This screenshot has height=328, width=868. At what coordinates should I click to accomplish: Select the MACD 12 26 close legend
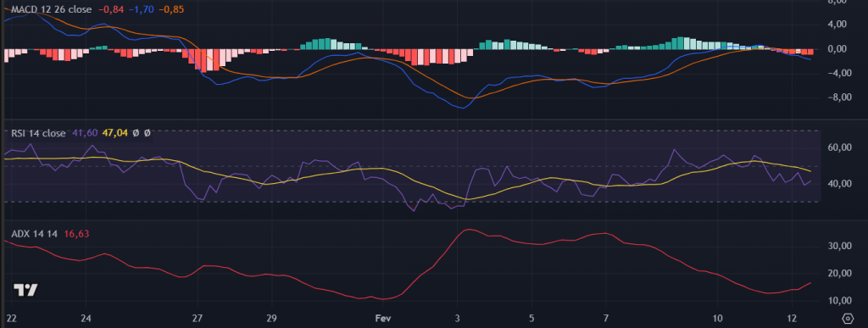(x=52, y=9)
